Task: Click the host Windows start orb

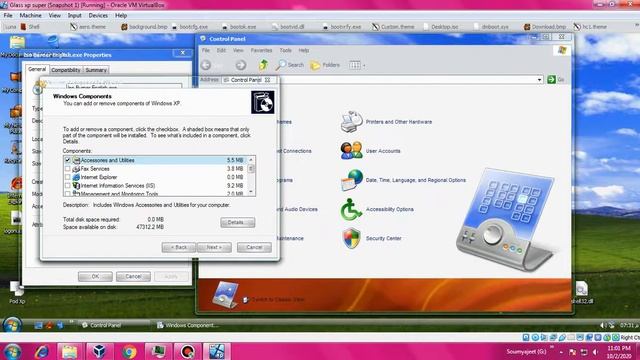Action: [x=12, y=351]
